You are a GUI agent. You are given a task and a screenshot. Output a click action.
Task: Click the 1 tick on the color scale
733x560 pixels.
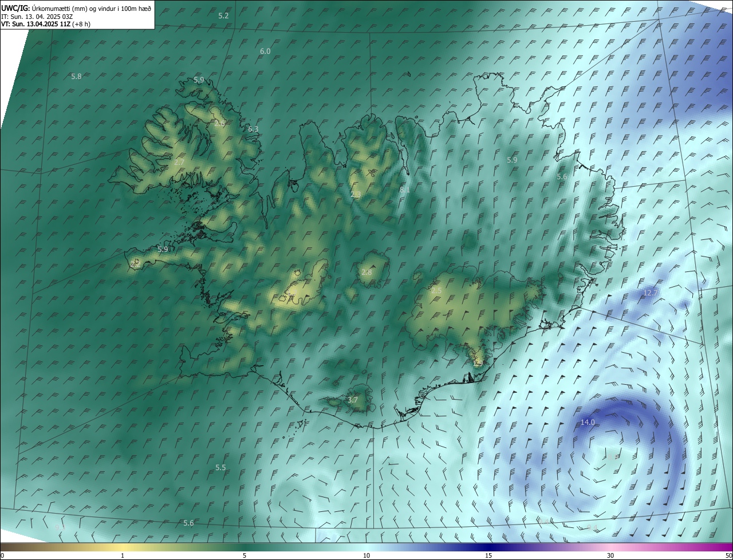click(123, 555)
